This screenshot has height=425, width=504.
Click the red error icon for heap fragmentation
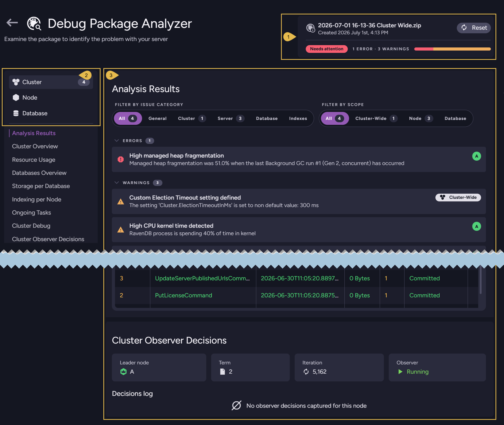pos(120,159)
